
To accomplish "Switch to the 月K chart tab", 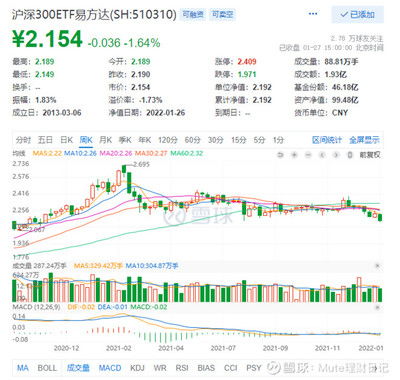I will [105, 140].
